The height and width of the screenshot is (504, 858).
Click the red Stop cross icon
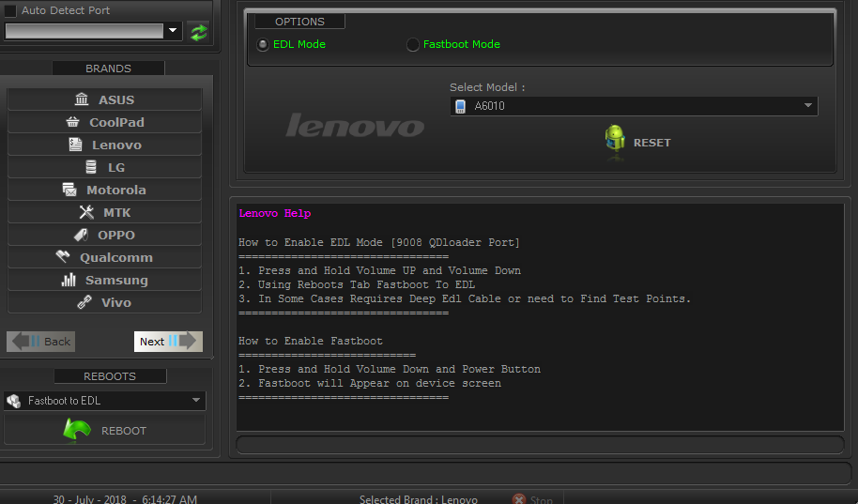tap(519, 499)
